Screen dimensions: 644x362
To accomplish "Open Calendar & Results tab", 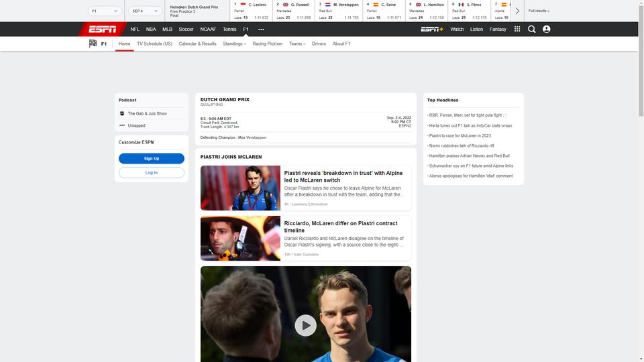I will [x=197, y=44].
